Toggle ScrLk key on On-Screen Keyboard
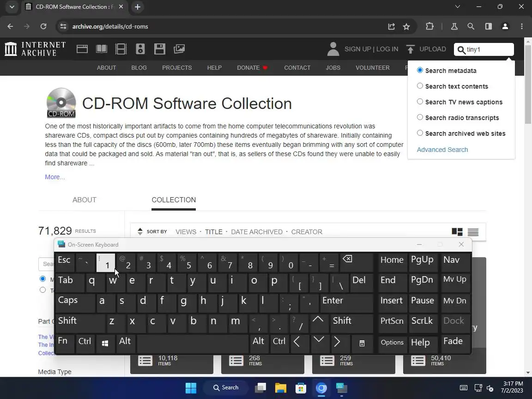This screenshot has width=532, height=399. [423, 323]
